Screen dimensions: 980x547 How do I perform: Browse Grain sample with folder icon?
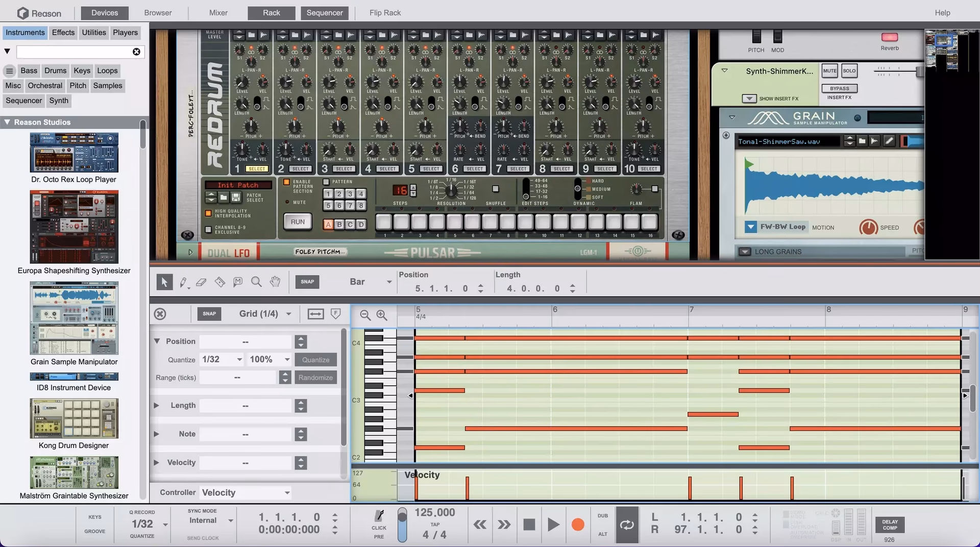click(x=862, y=141)
